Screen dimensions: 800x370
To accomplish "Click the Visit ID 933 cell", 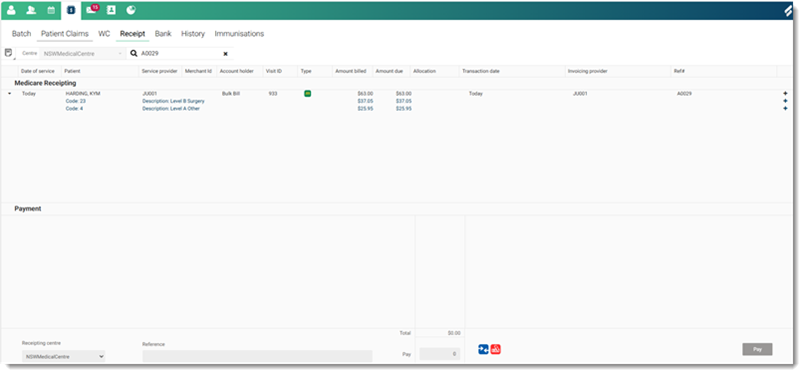I will point(273,93).
